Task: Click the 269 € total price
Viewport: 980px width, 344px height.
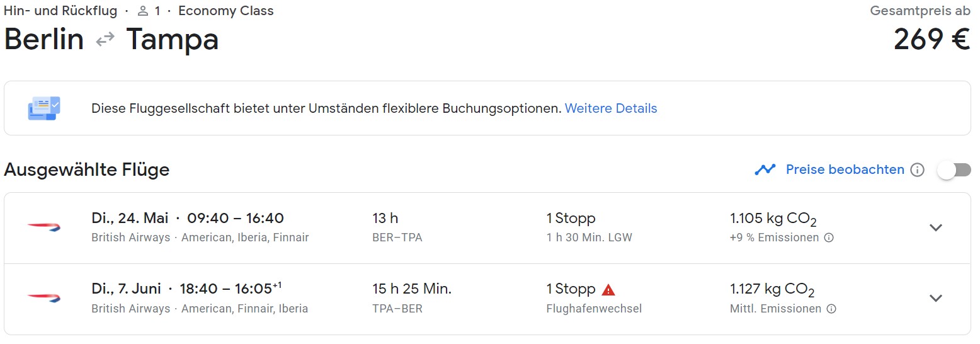Action: [x=932, y=40]
